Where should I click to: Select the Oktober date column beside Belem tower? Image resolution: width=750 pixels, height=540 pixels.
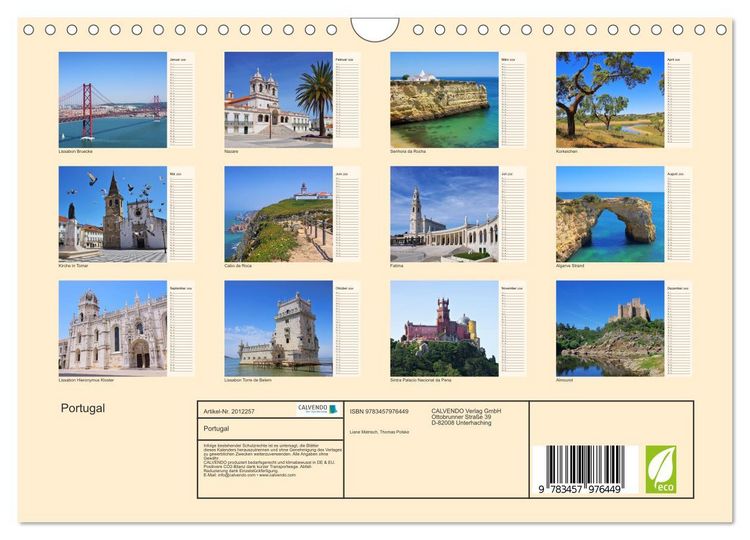[347, 328]
